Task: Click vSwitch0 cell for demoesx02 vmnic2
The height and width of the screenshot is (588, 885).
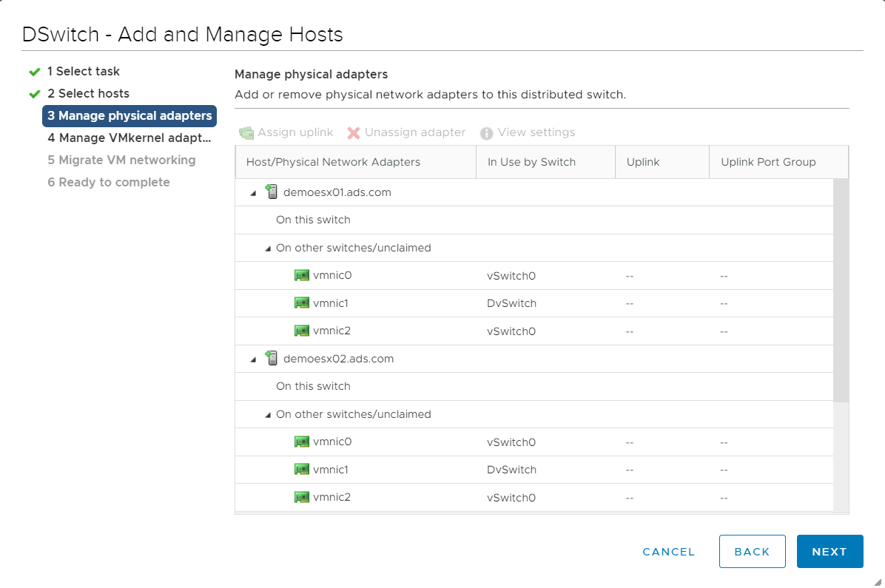Action: (511, 498)
